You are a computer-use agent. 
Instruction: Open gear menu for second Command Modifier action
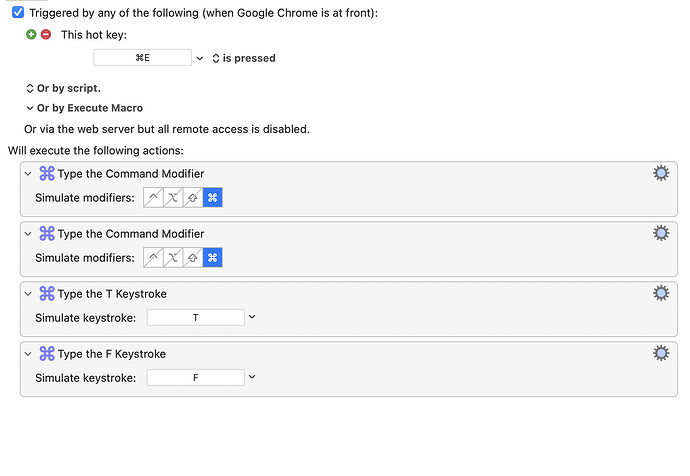(660, 233)
